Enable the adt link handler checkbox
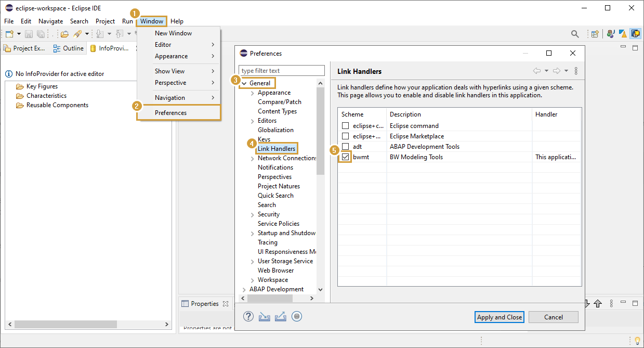The height and width of the screenshot is (348, 644). tap(345, 146)
